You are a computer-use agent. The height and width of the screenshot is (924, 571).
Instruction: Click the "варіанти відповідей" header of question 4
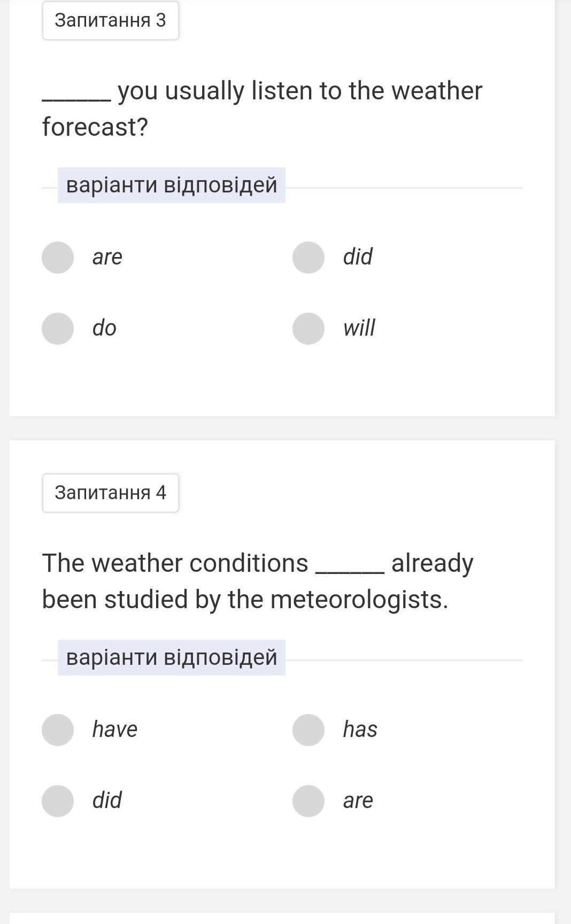click(172, 657)
